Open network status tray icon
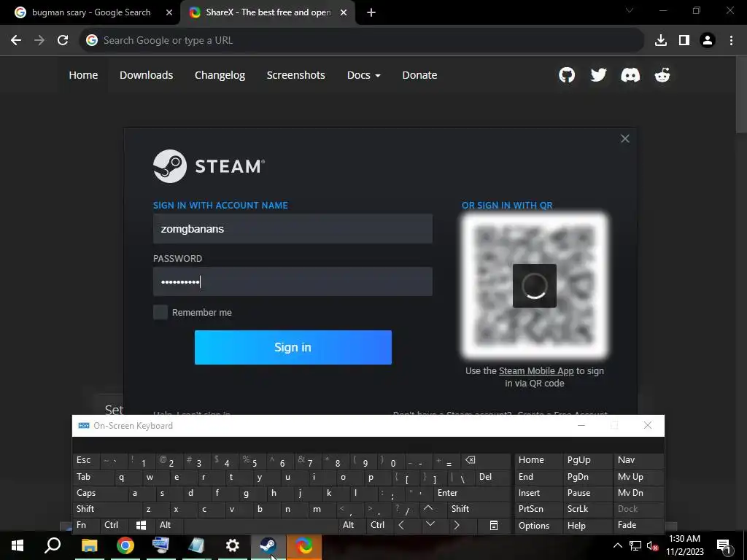 coord(635,545)
